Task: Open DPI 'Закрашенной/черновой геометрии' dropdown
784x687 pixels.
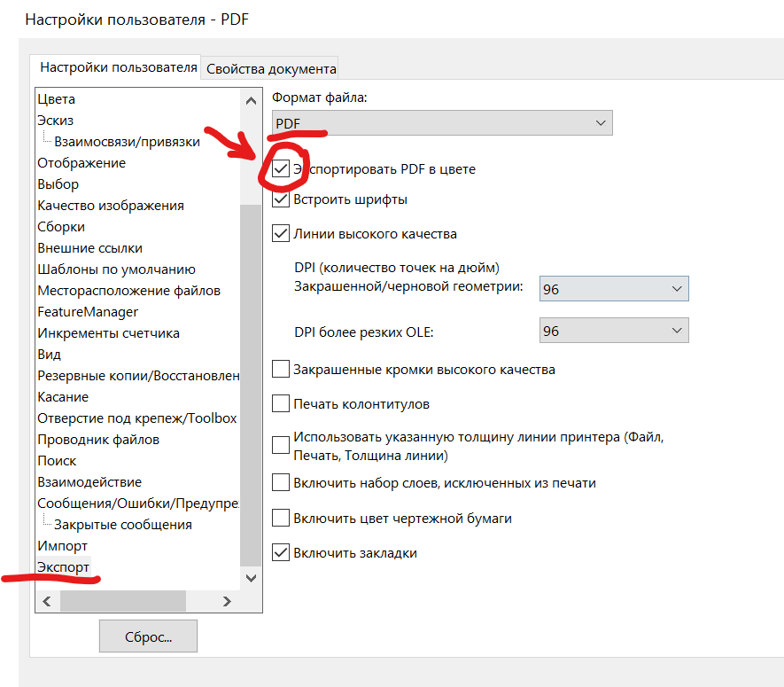Action: click(x=613, y=289)
